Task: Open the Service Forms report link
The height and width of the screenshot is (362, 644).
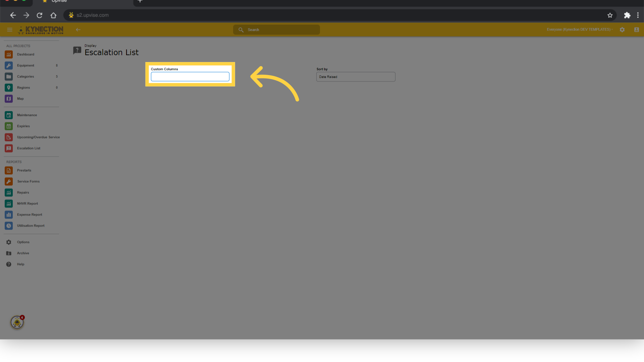Action: click(x=29, y=181)
